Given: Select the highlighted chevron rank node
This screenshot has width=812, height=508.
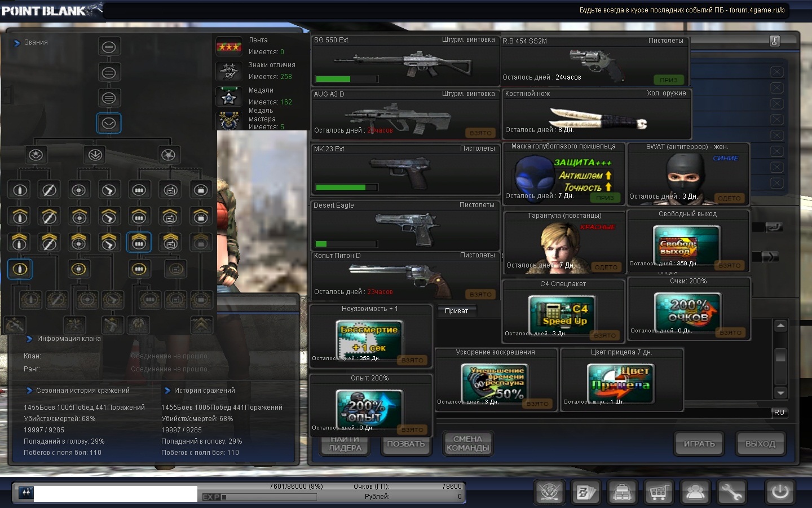Looking at the screenshot, I should click(x=109, y=123).
